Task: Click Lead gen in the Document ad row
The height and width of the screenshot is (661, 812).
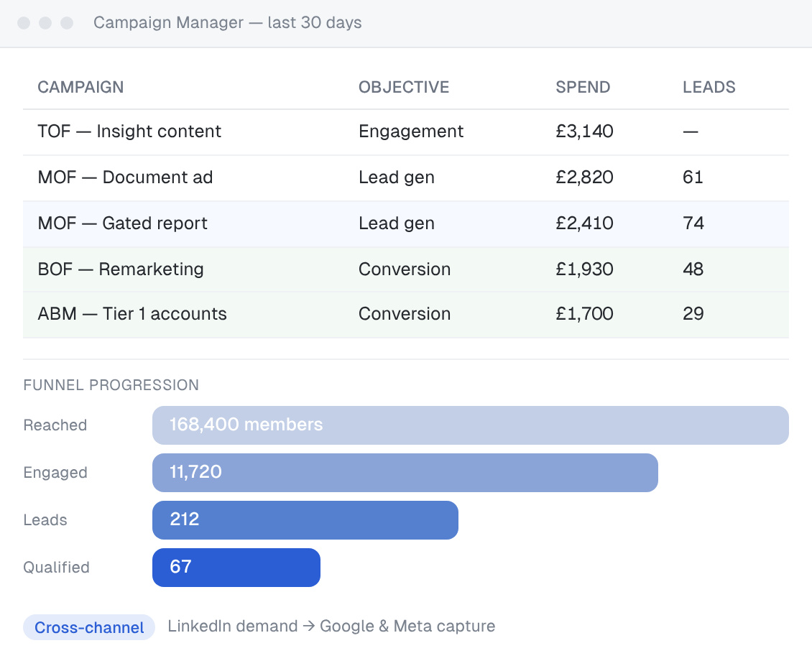Action: (x=396, y=177)
